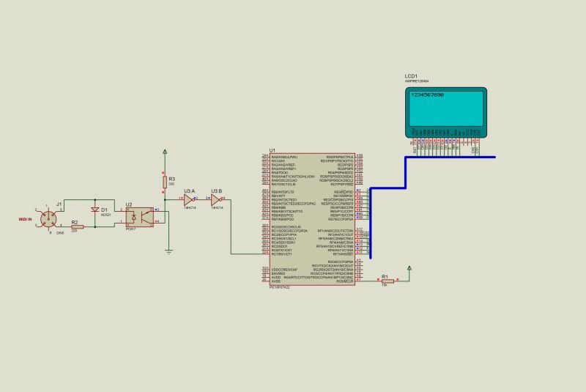The height and width of the screenshot is (392, 586).
Task: Select diode D1 in the schematic
Action: (94, 210)
